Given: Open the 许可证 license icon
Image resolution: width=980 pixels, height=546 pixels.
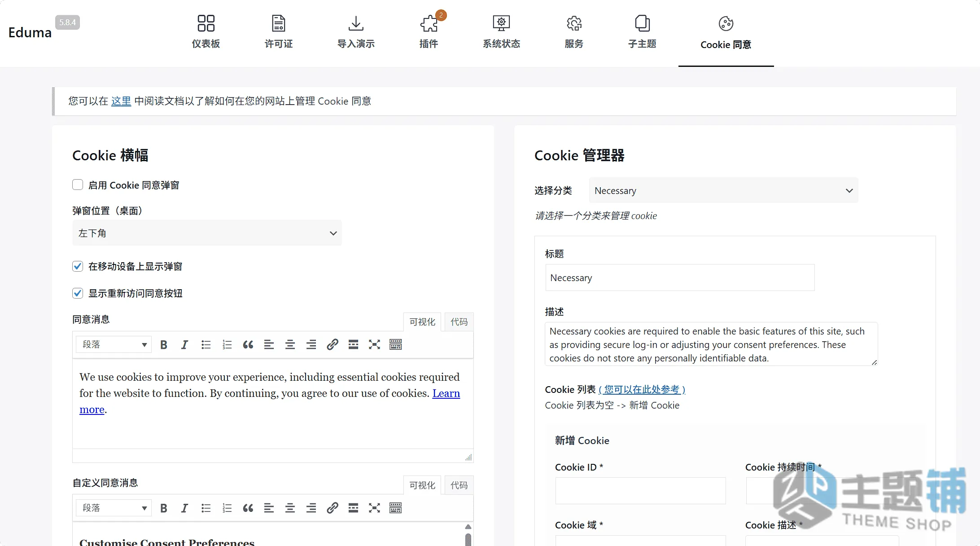Looking at the screenshot, I should 279,23.
